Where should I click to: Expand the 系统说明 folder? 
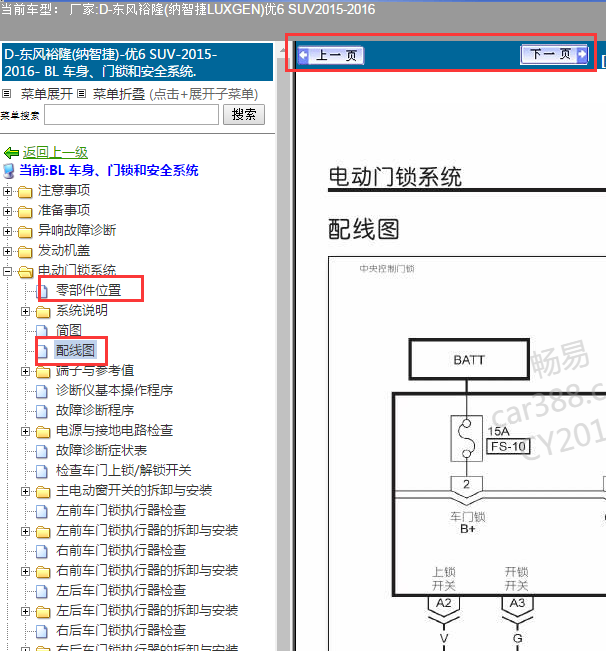(x=25, y=311)
